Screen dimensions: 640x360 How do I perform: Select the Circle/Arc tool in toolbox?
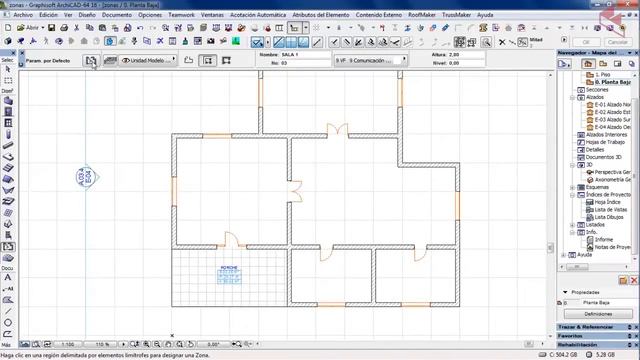click(x=8, y=322)
